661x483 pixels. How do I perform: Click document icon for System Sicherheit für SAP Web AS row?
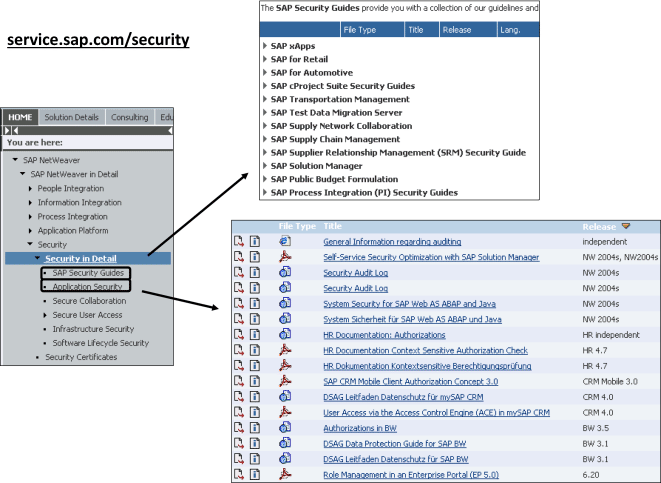tap(285, 319)
